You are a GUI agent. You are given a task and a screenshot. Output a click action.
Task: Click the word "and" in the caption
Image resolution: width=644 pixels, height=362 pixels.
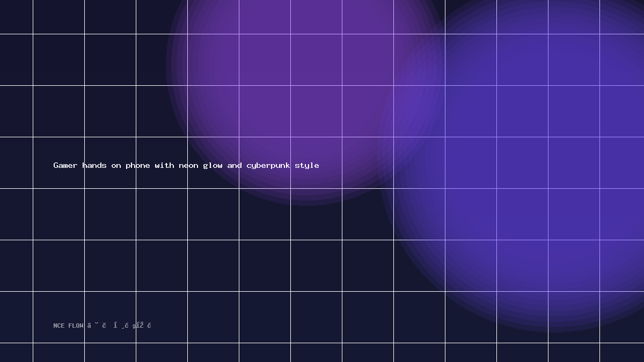[235, 165]
